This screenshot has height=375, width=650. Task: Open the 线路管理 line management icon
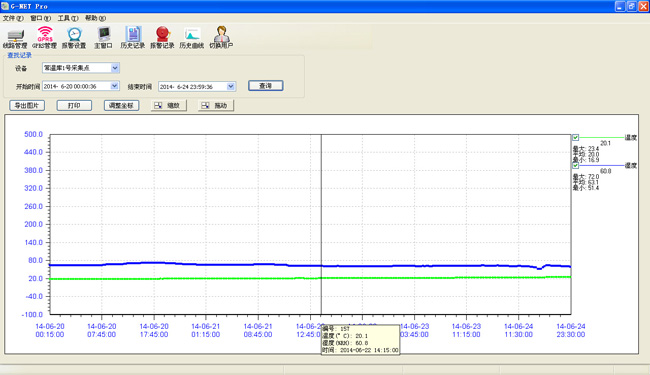15,38
